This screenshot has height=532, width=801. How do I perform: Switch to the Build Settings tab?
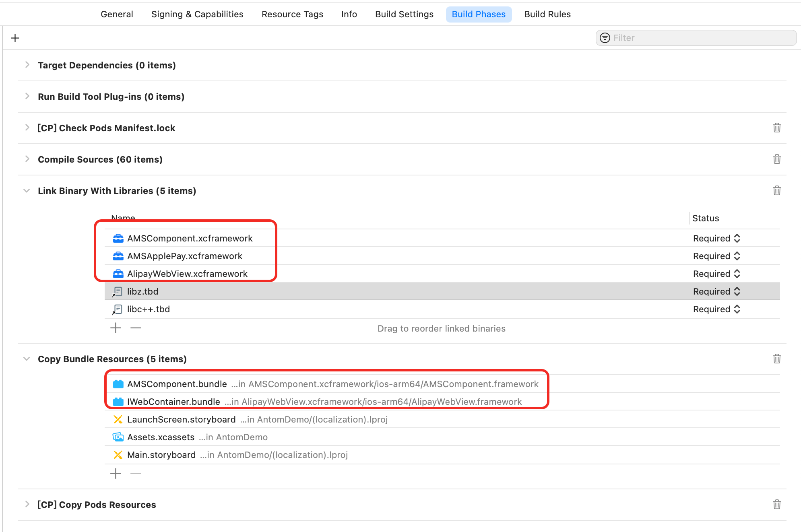pos(404,14)
